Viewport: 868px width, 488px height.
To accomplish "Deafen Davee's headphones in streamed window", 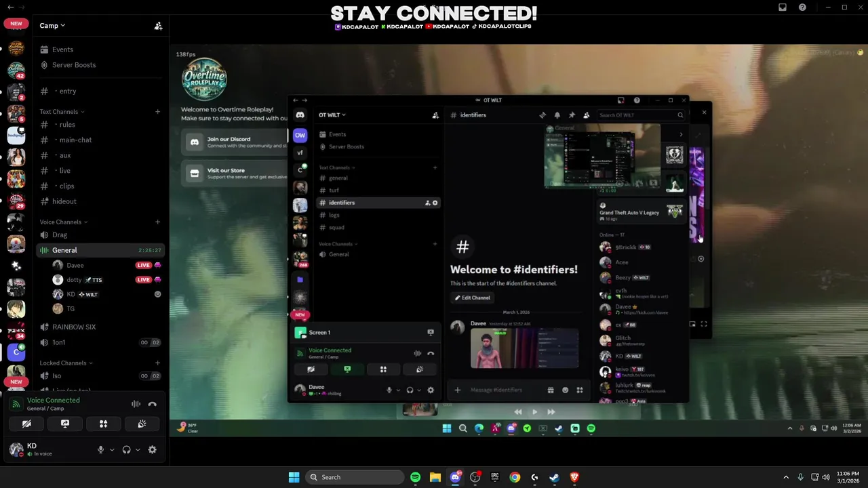I will [410, 390].
